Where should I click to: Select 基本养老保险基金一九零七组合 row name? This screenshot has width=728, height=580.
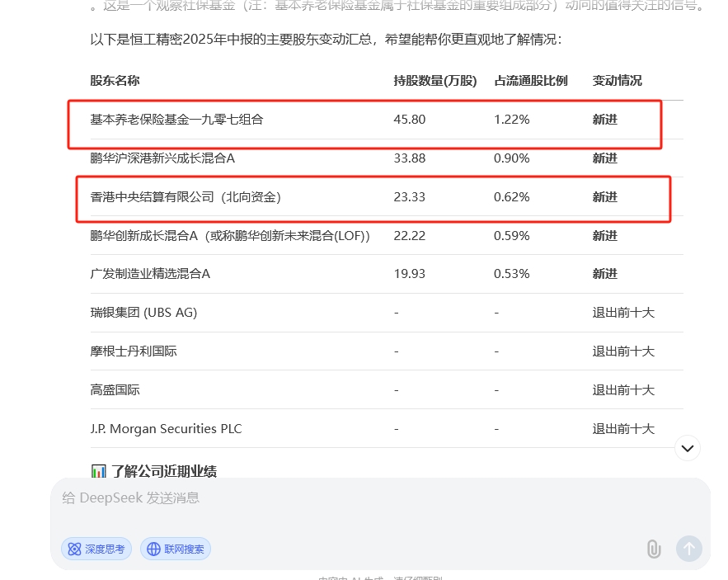(x=176, y=120)
